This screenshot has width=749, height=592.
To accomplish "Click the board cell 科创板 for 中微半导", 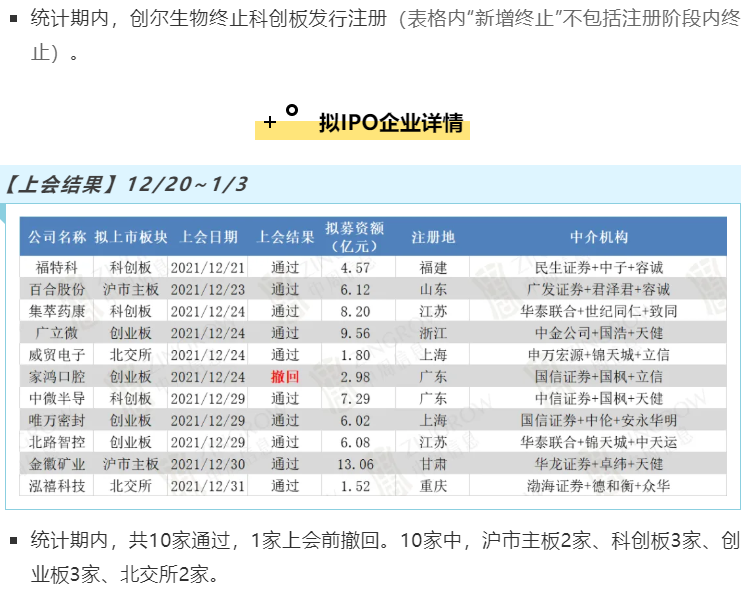I will click(x=131, y=398).
